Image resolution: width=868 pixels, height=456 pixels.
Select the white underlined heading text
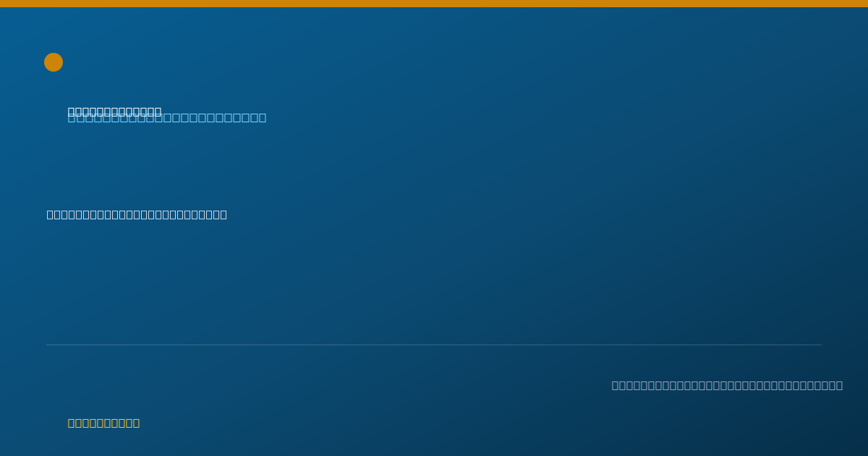click(114, 111)
